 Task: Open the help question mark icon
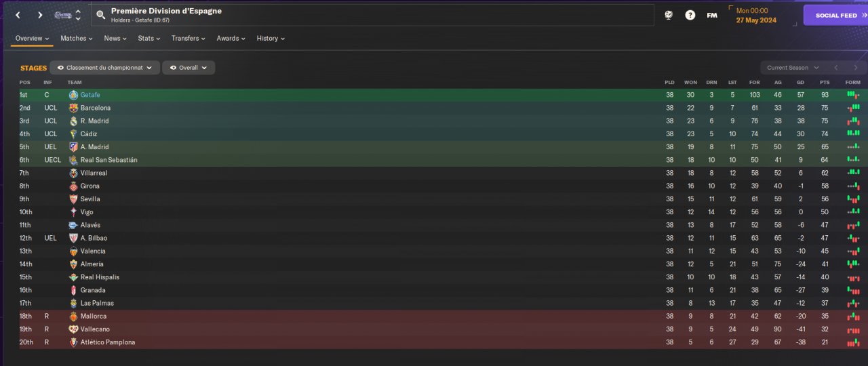[690, 15]
